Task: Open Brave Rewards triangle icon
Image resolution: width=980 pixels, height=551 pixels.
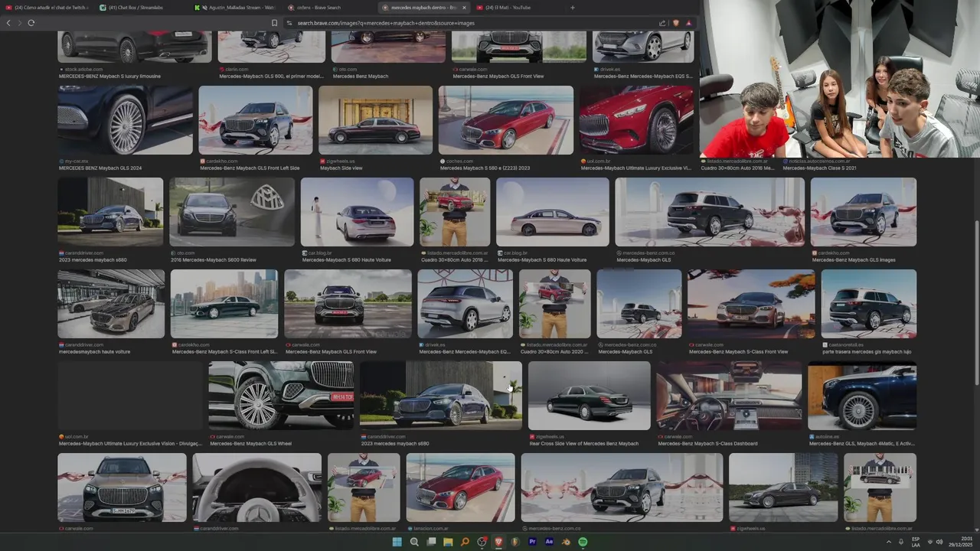Action: click(x=688, y=23)
